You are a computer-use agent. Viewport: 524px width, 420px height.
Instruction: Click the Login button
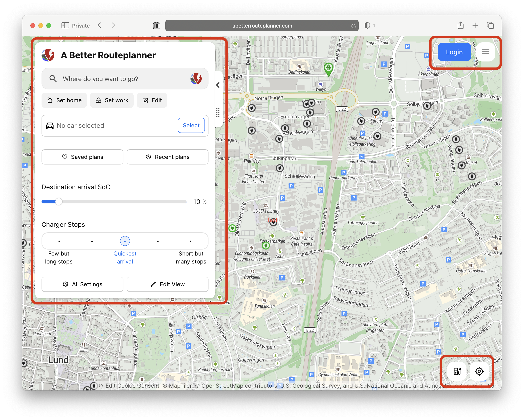pyautogui.click(x=454, y=52)
